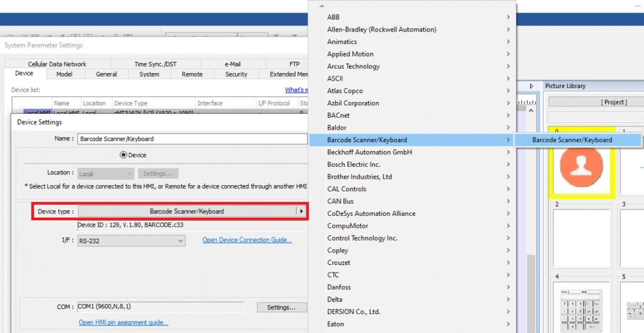Image resolution: width=644 pixels, height=333 pixels.
Task: Switch to the System tab
Action: pyautogui.click(x=149, y=74)
